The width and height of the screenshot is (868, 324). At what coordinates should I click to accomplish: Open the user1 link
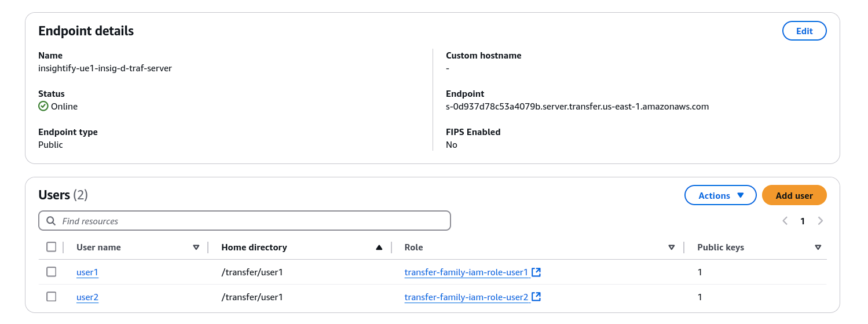click(87, 272)
